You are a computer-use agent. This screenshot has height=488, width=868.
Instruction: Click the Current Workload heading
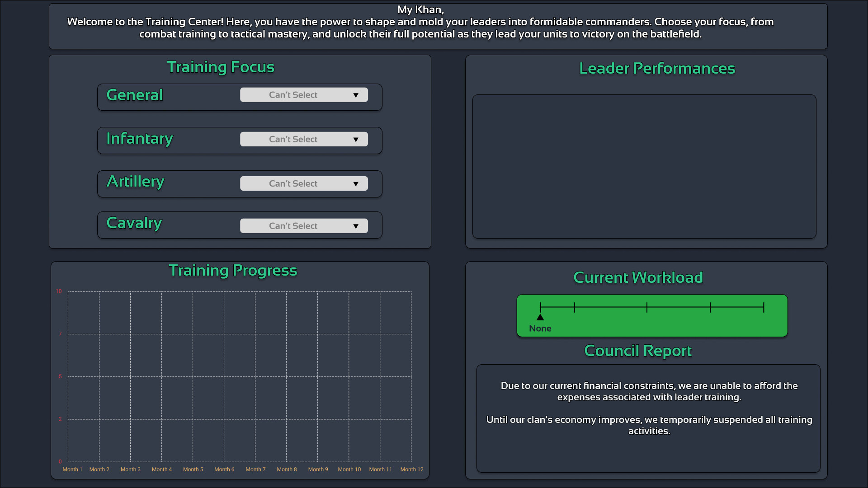[638, 277]
